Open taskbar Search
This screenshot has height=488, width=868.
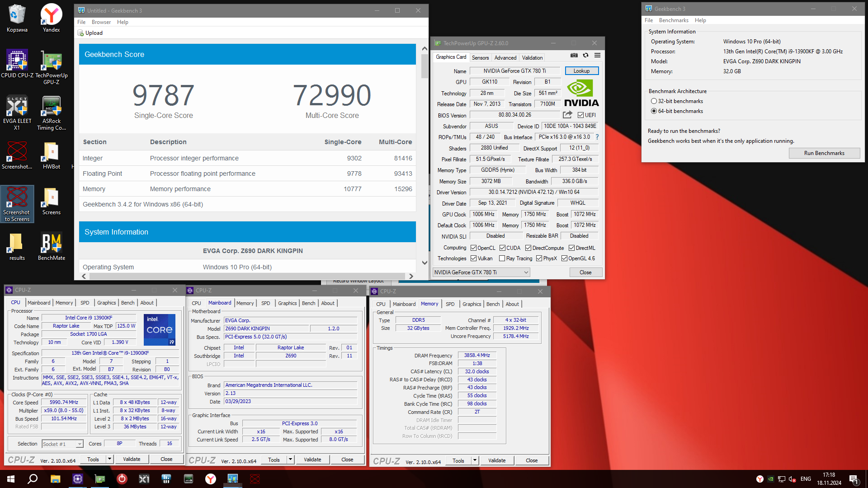33,479
